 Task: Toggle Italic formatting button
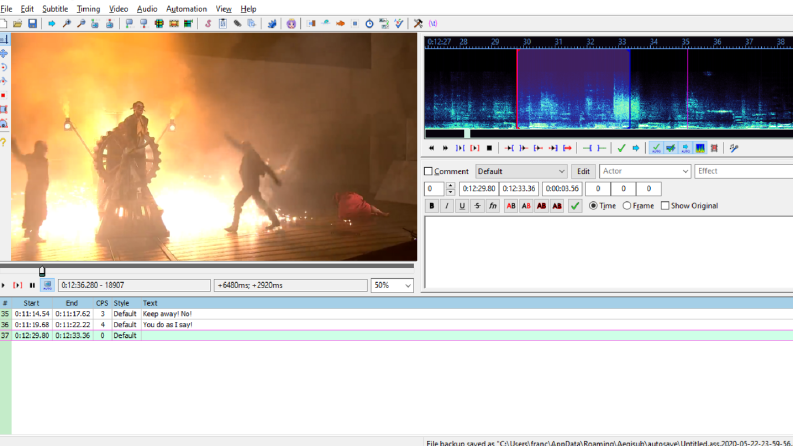[x=447, y=206]
